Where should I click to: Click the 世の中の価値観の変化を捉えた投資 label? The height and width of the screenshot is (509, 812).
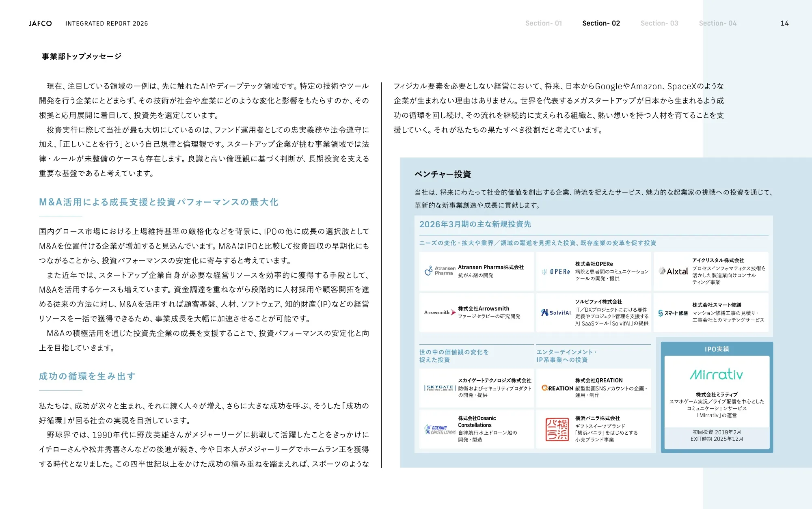(454, 356)
